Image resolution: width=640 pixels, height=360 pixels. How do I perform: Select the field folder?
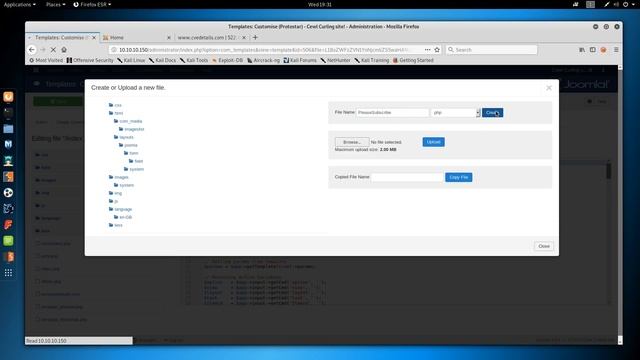coord(136,161)
